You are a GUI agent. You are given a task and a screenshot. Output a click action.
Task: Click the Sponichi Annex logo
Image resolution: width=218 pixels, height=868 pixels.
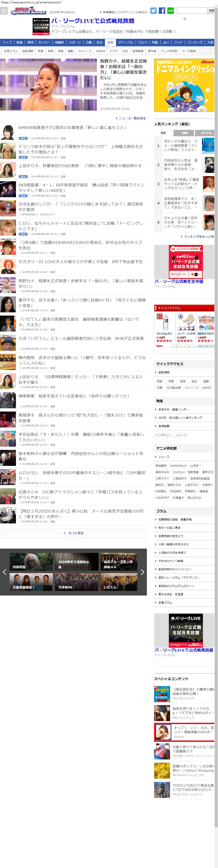pyautogui.click(x=28, y=11)
